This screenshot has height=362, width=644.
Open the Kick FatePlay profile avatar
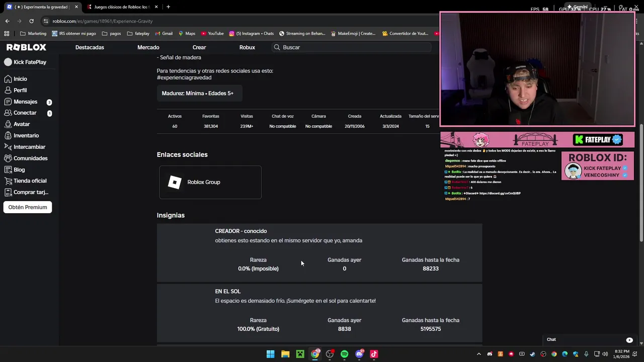tap(8, 62)
